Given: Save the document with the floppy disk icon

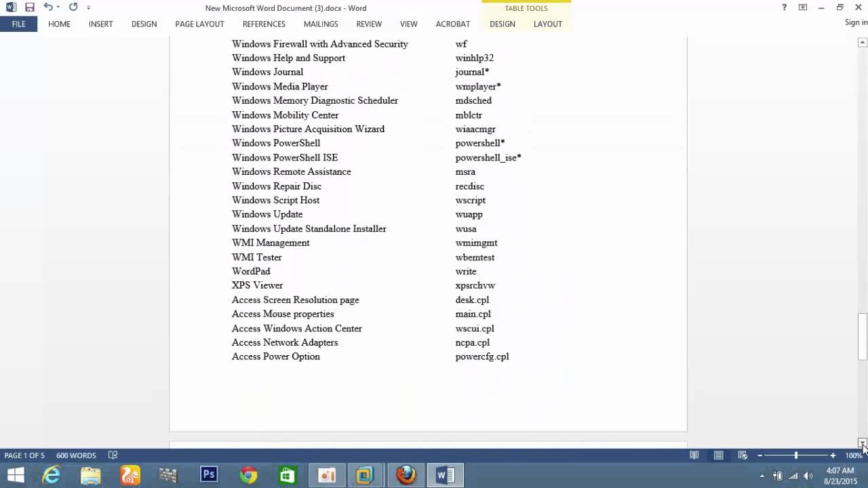Looking at the screenshot, I should (29, 7).
